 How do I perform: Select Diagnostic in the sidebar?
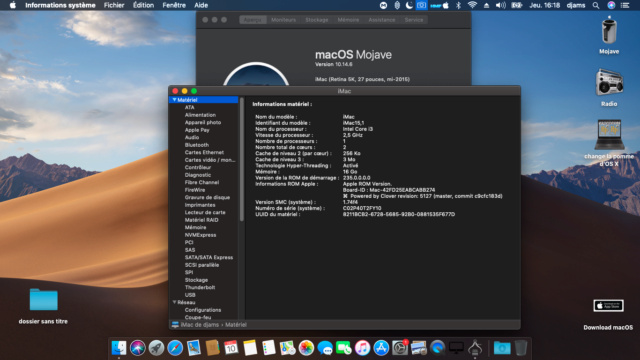[x=198, y=175]
